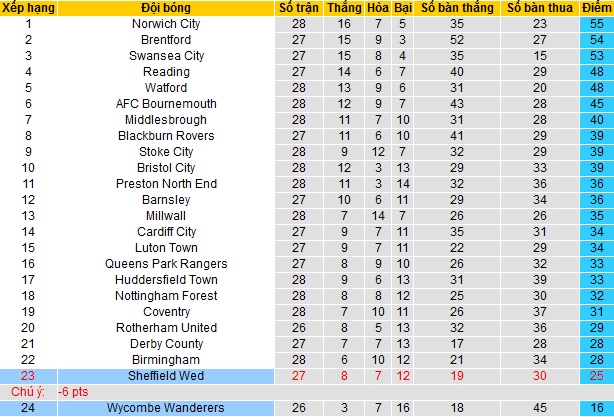
Task: Click the Nottingham Forest team name
Action: pyautogui.click(x=165, y=296)
